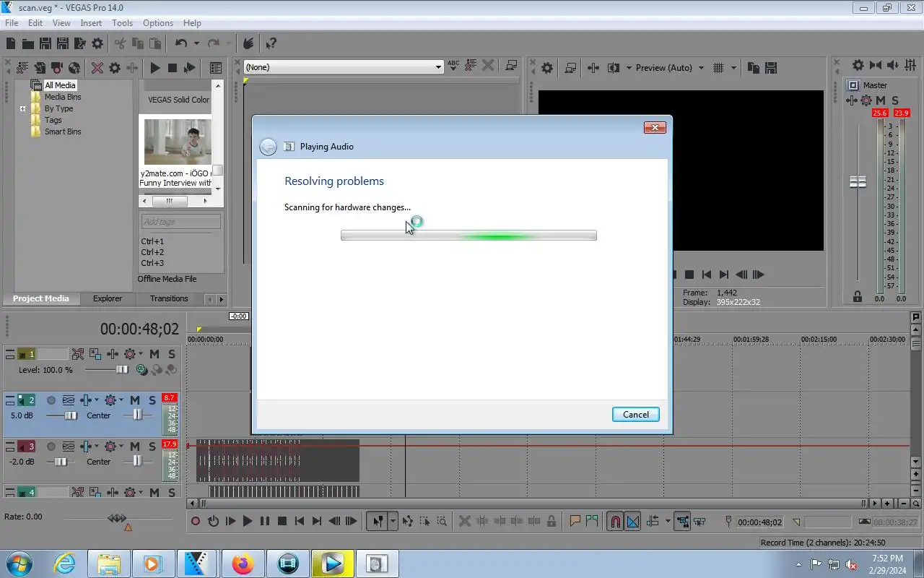Viewport: 924px width, 578px height.
Task: Solo the Master bus
Action: 895,100
